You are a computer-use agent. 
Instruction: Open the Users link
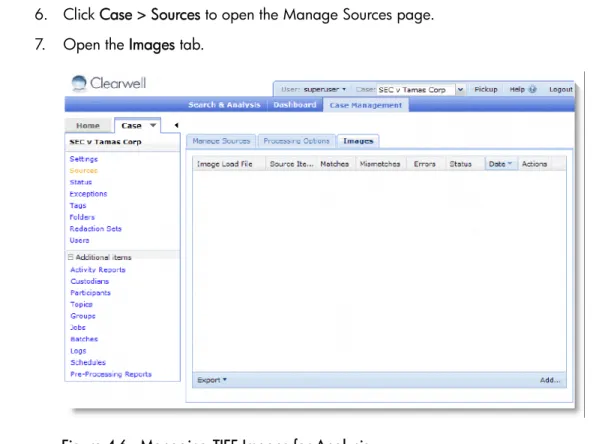[79, 240]
